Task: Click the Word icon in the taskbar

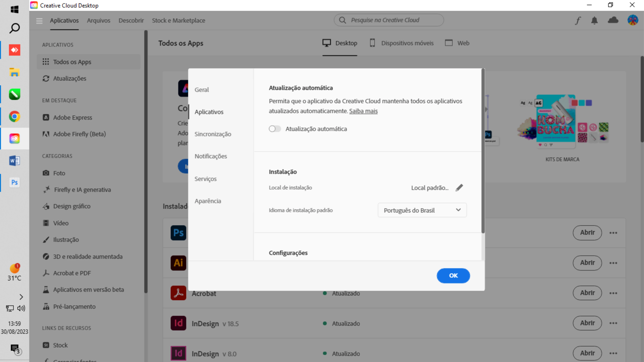Action: (14, 161)
